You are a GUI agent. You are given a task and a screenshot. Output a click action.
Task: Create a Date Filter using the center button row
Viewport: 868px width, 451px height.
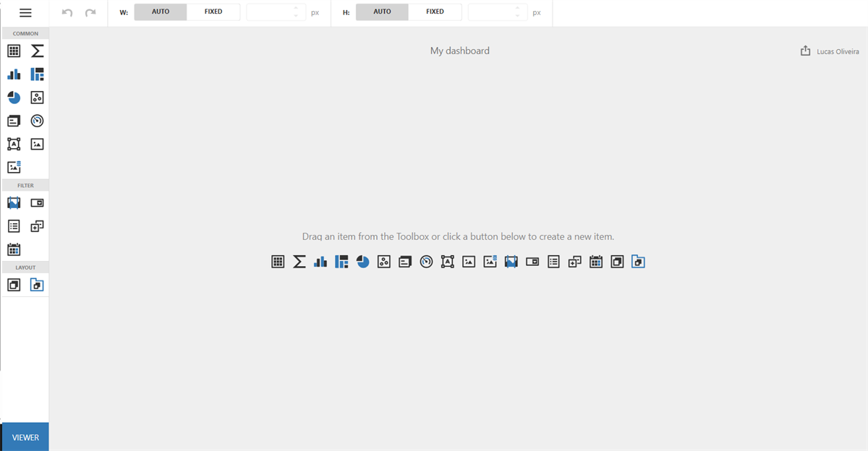(596, 262)
